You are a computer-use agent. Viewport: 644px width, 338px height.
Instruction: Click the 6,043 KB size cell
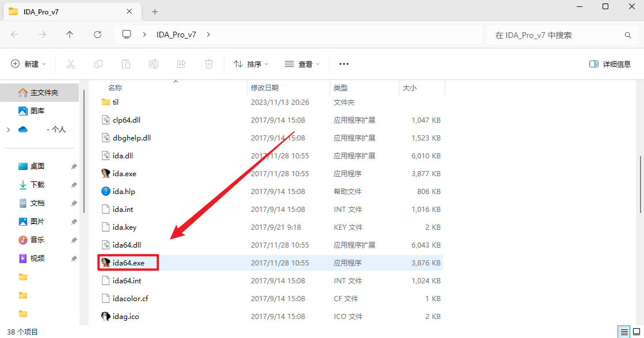coord(426,245)
